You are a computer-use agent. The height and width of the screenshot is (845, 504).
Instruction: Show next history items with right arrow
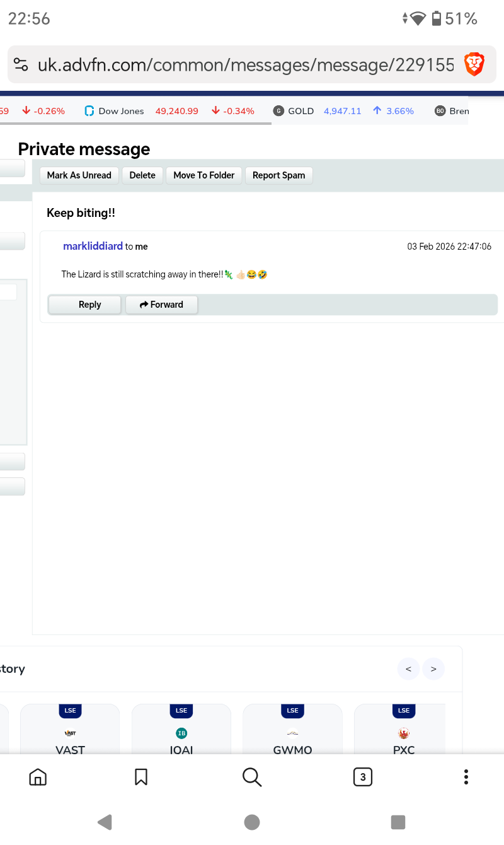click(x=433, y=669)
